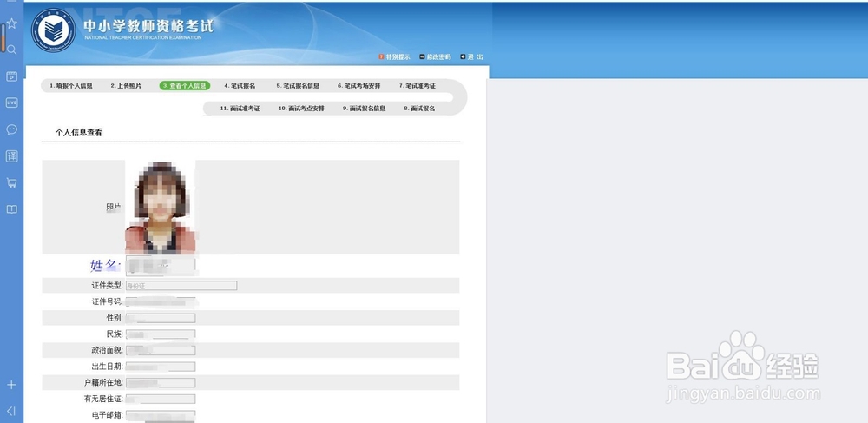
Task: Click the applicant photo thumbnail
Action: pyautogui.click(x=161, y=208)
